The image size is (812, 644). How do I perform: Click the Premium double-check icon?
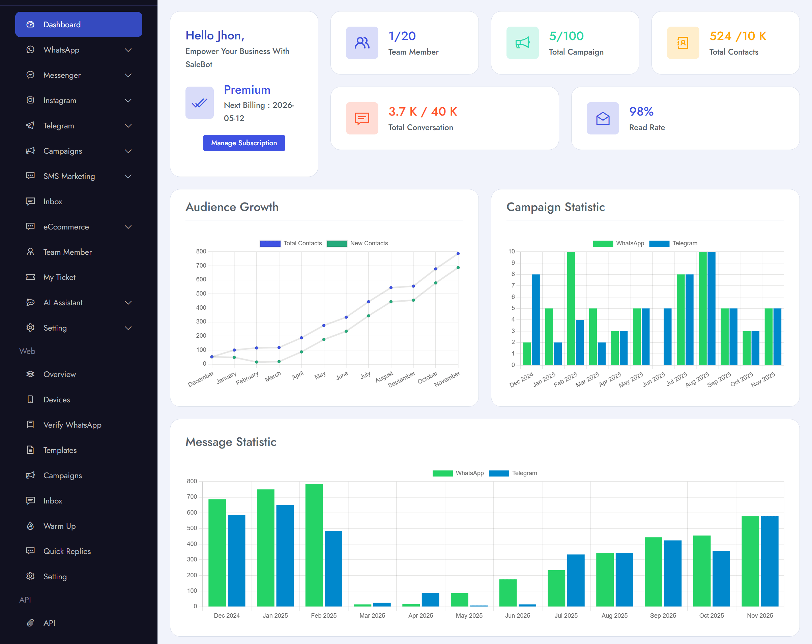click(200, 103)
